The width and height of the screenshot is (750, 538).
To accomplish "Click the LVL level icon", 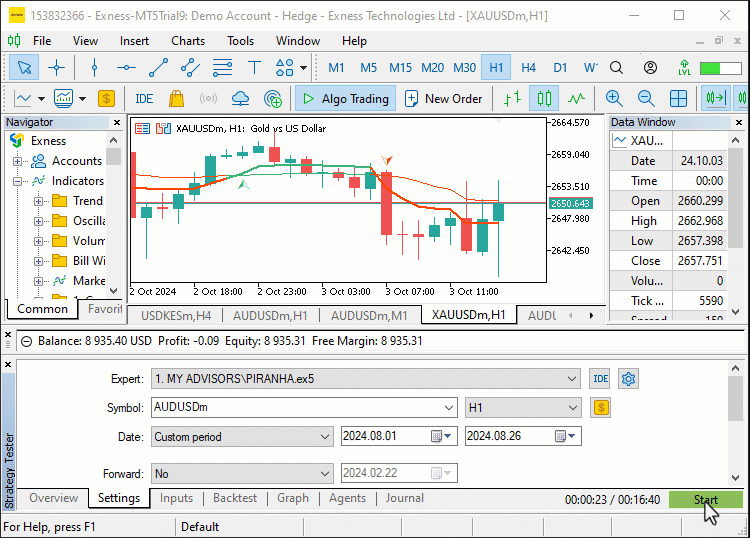I will [x=684, y=67].
